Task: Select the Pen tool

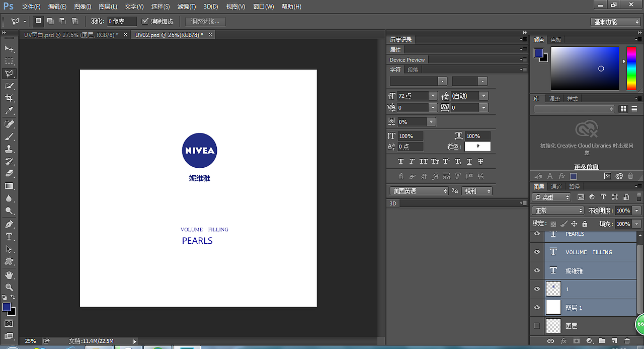Action: [9, 224]
